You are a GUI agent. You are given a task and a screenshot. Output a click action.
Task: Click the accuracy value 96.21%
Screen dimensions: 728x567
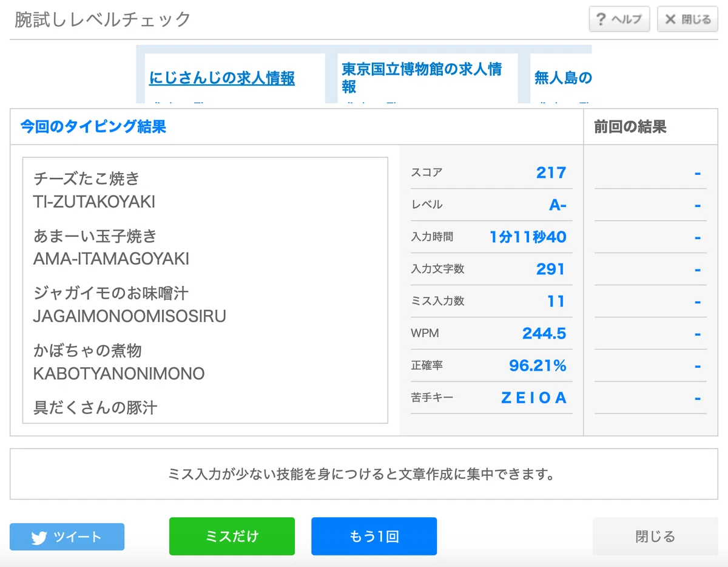538,365
